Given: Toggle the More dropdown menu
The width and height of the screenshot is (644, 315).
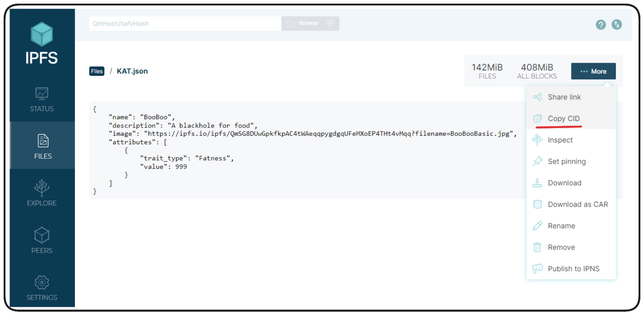Looking at the screenshot, I should click(x=593, y=71).
